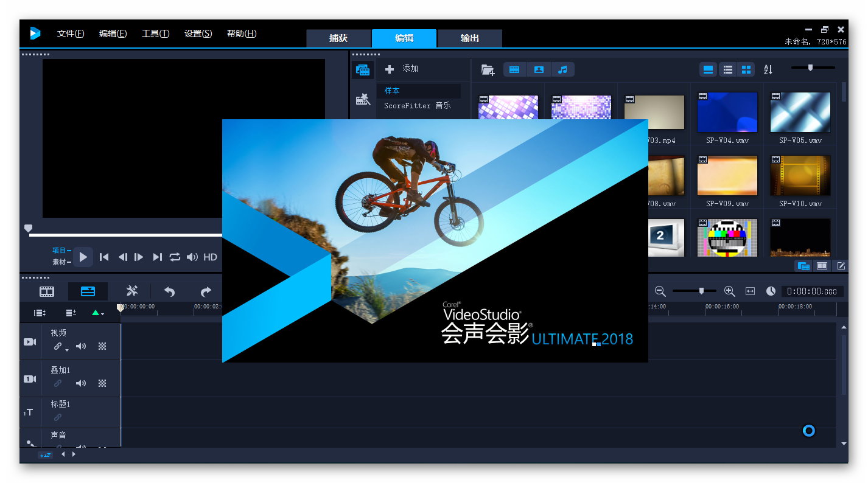Toggle show photos filter in library

pos(539,70)
